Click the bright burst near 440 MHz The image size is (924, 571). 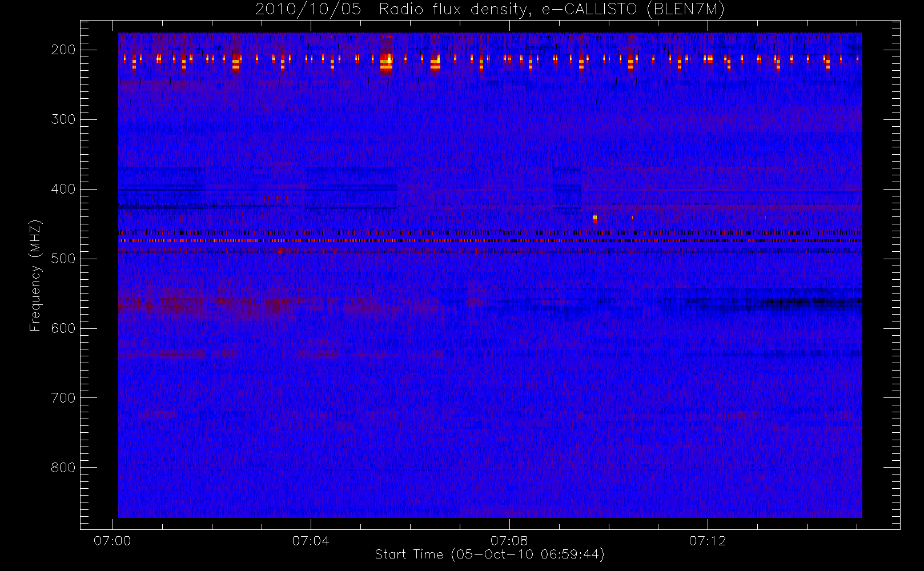(594, 218)
